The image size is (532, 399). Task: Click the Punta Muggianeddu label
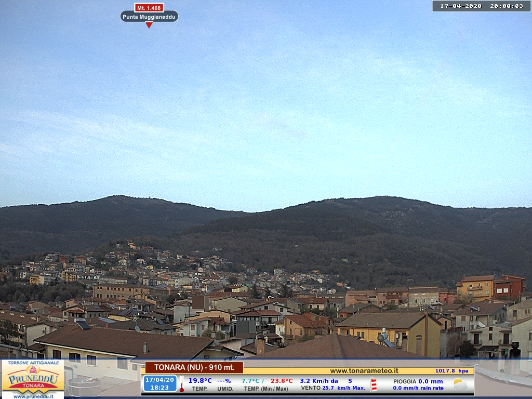pos(149,16)
